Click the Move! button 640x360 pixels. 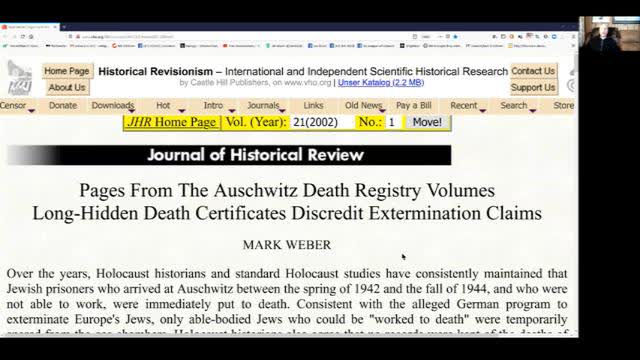[427, 122]
